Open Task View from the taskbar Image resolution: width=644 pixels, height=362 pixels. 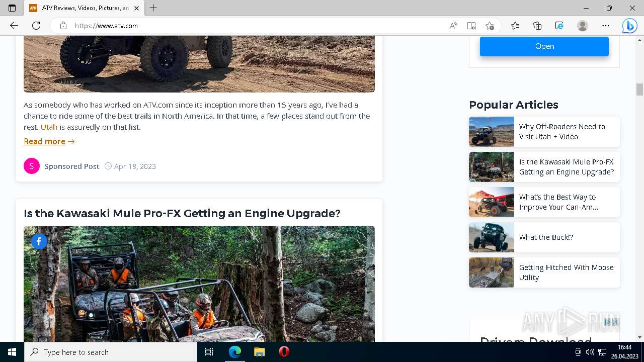(x=209, y=352)
